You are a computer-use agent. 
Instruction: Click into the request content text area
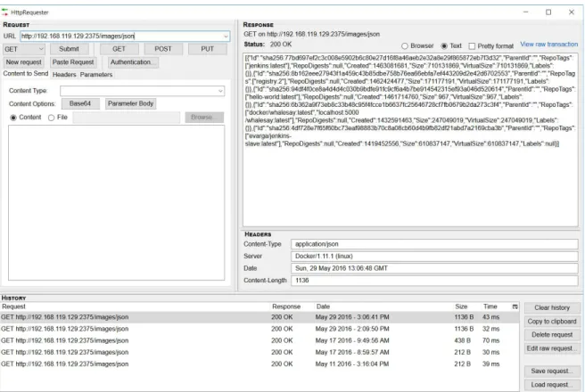[x=117, y=203]
